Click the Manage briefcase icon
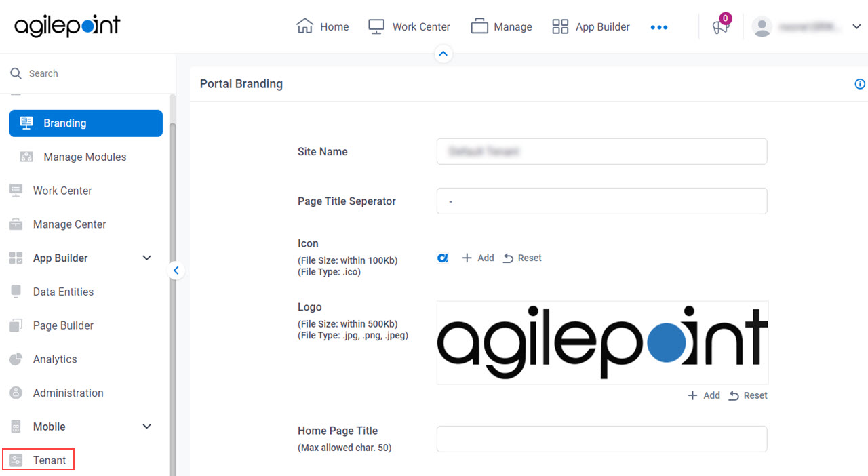The width and height of the screenshot is (868, 476). pyautogui.click(x=479, y=26)
